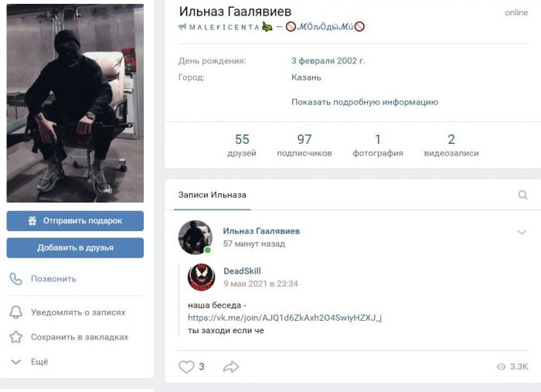Share the post using arrow icon
Image resolution: width=541 pixels, height=392 pixels.
[231, 366]
